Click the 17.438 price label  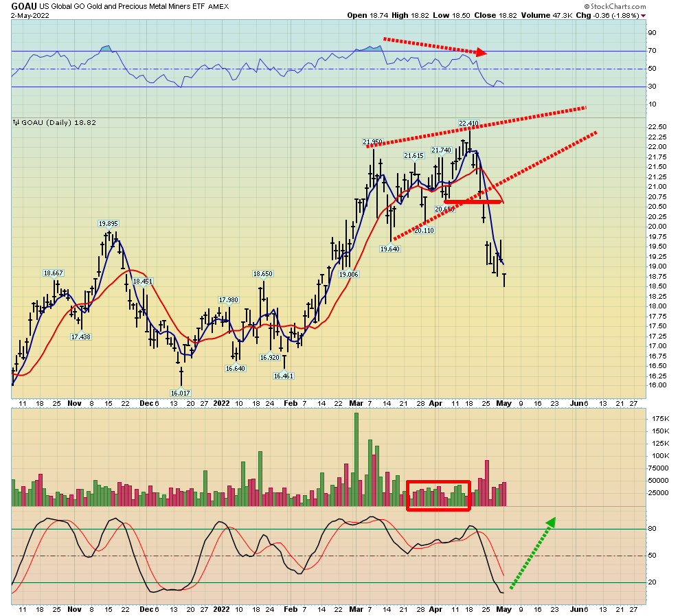[x=80, y=336]
